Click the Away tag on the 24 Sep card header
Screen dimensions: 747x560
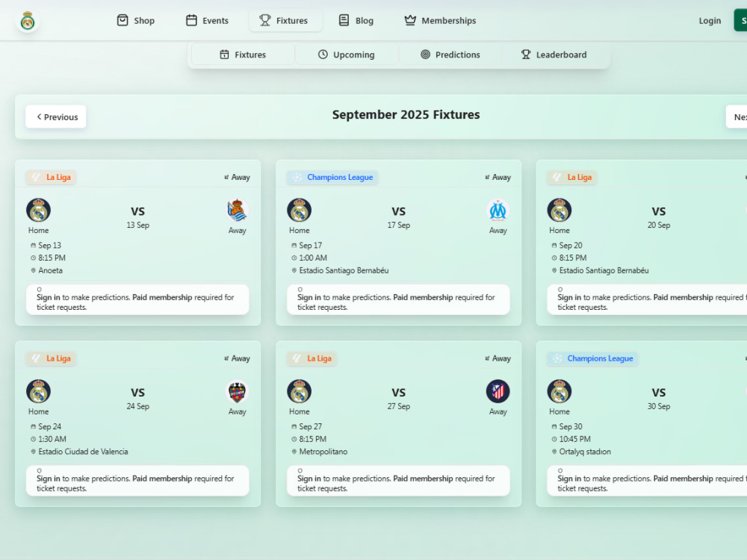click(237, 358)
